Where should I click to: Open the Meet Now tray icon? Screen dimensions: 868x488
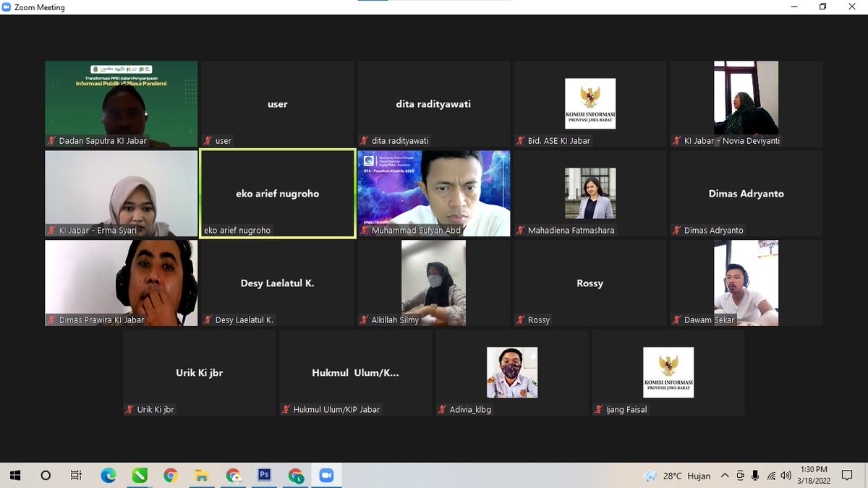[740, 476]
